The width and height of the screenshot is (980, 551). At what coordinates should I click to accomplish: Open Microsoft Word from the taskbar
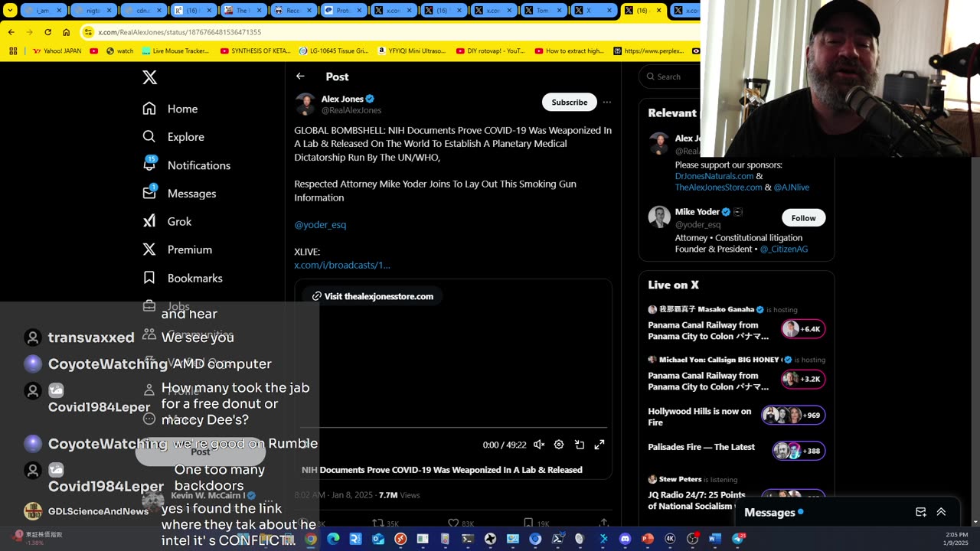[715, 539]
